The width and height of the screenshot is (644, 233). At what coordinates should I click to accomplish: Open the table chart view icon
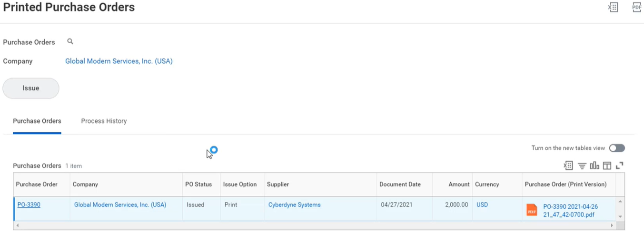(594, 165)
